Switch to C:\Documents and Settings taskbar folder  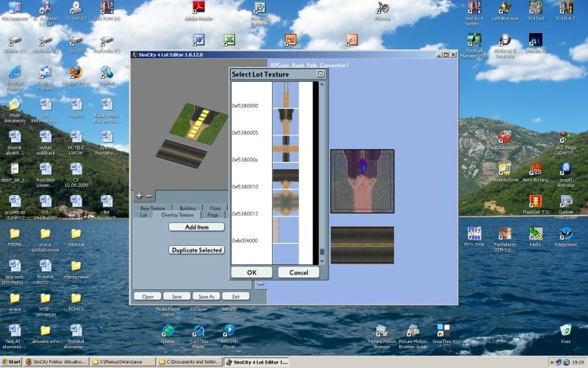190,362
